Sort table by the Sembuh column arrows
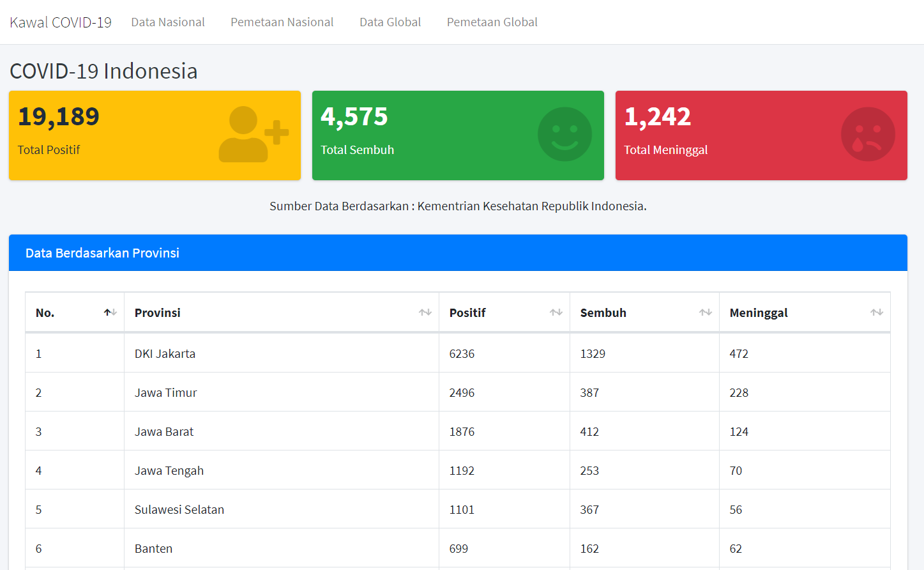This screenshot has height=570, width=924. click(706, 312)
